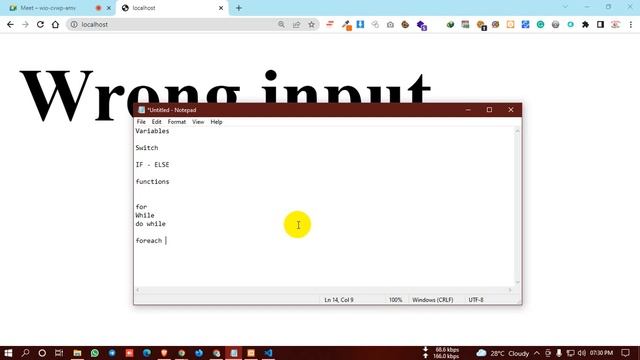Open the blue download extension

pyautogui.click(x=360, y=24)
